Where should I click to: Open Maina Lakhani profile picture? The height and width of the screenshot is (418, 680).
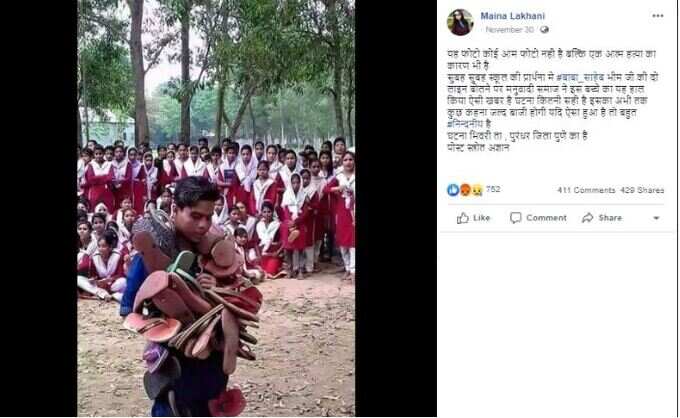(x=460, y=22)
